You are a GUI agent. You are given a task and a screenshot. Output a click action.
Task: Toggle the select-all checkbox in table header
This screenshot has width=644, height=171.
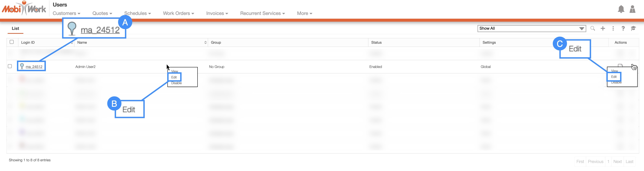coord(12,42)
